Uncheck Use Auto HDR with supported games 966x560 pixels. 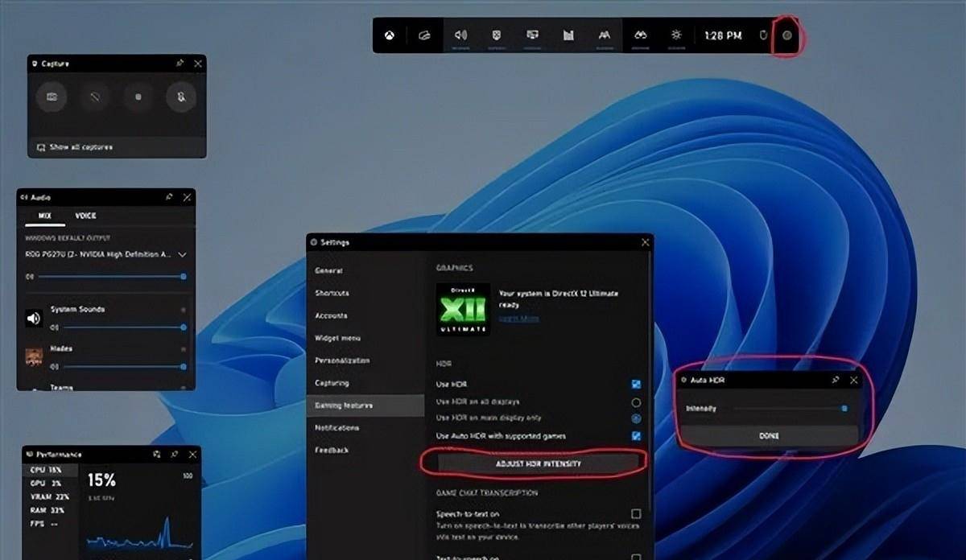(x=636, y=436)
